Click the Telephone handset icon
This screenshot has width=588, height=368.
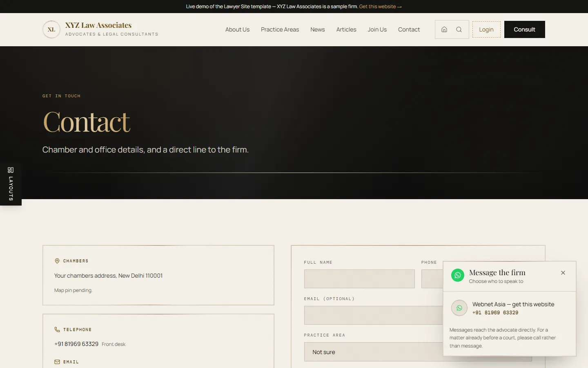(57, 330)
